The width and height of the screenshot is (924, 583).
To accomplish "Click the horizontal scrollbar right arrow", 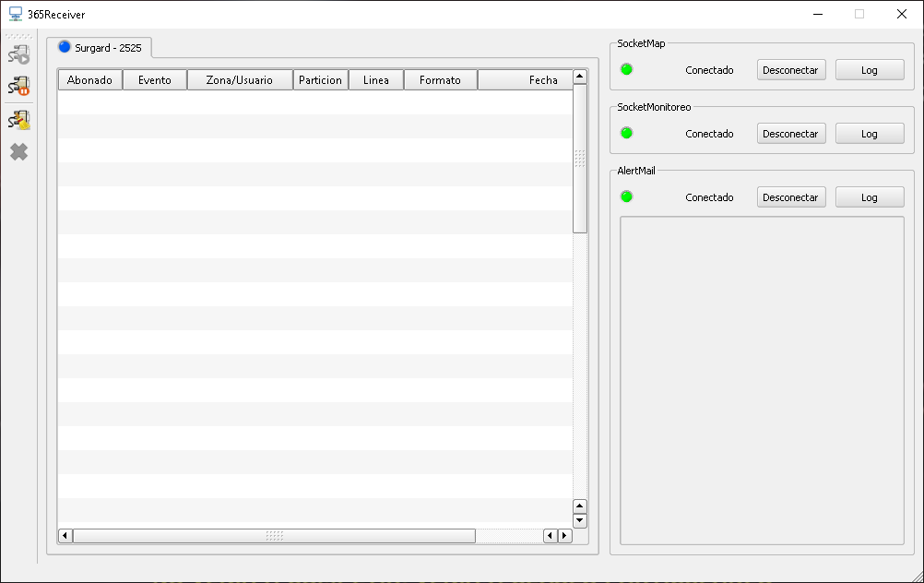I will pos(564,535).
